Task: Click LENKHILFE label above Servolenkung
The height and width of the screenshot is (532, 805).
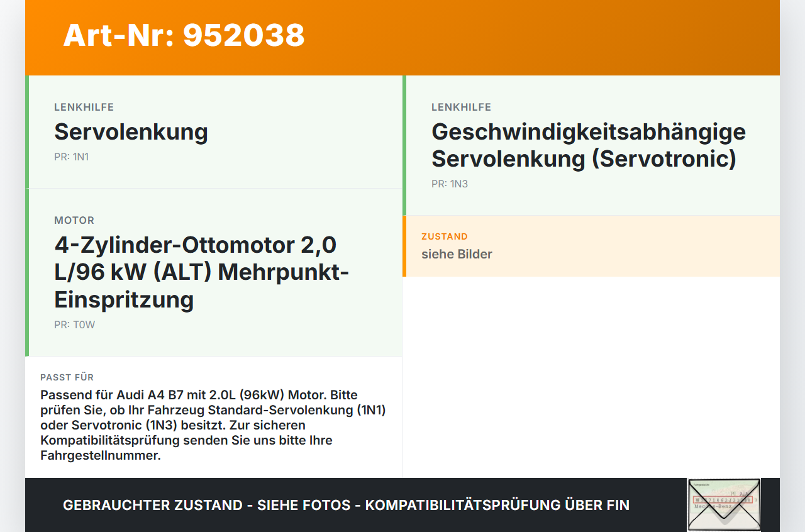Action: (84, 108)
